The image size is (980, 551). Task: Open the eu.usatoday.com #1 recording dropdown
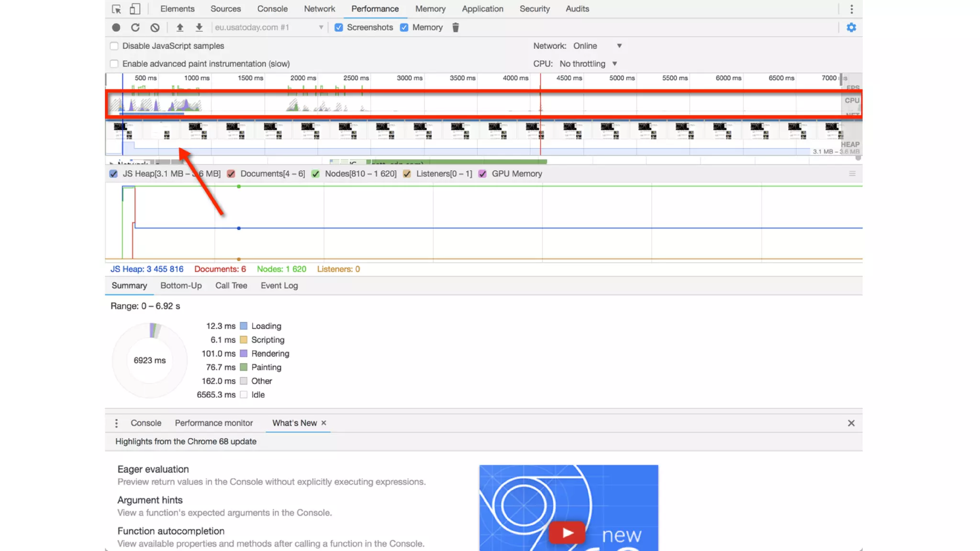(x=269, y=28)
